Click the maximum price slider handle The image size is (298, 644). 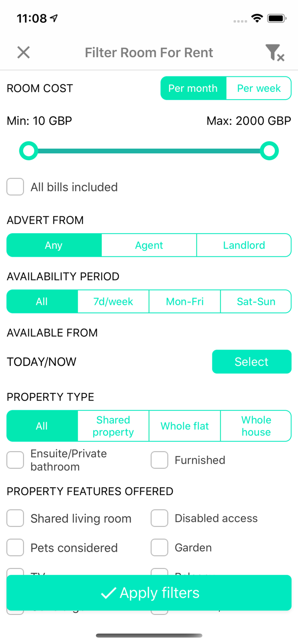point(269,151)
